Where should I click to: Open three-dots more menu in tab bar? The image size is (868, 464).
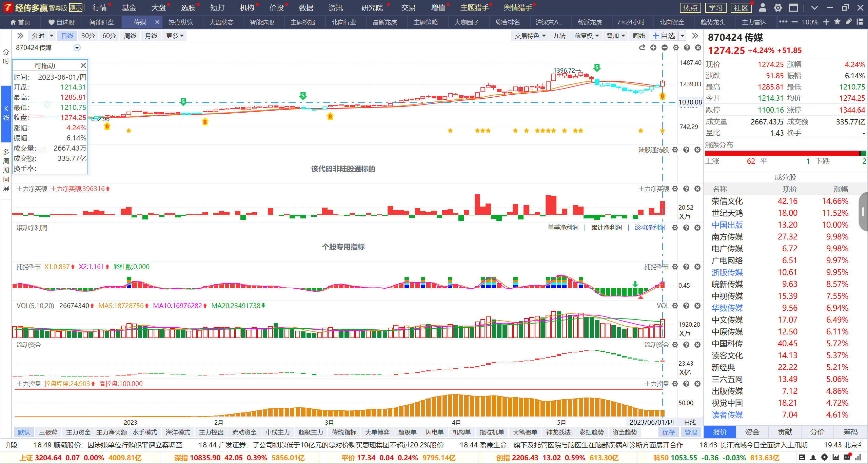coord(783,22)
